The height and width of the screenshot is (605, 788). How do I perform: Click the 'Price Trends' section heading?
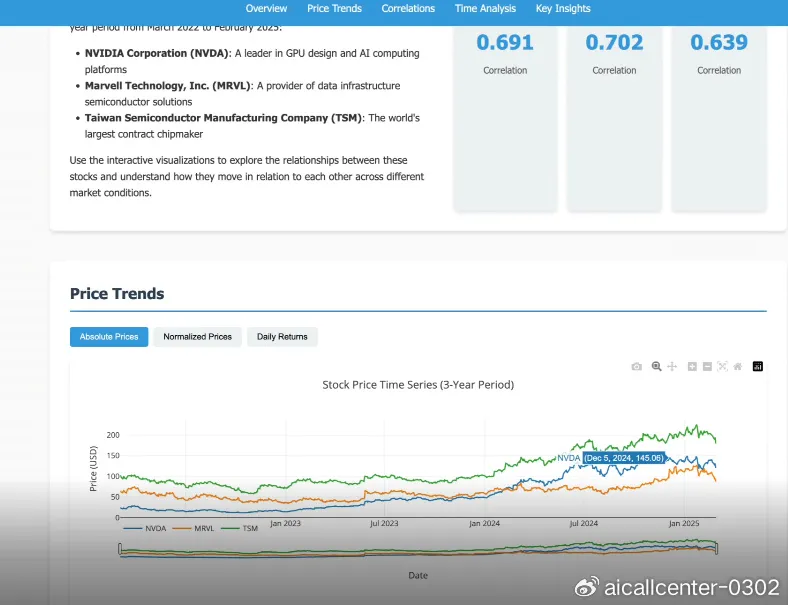point(117,293)
